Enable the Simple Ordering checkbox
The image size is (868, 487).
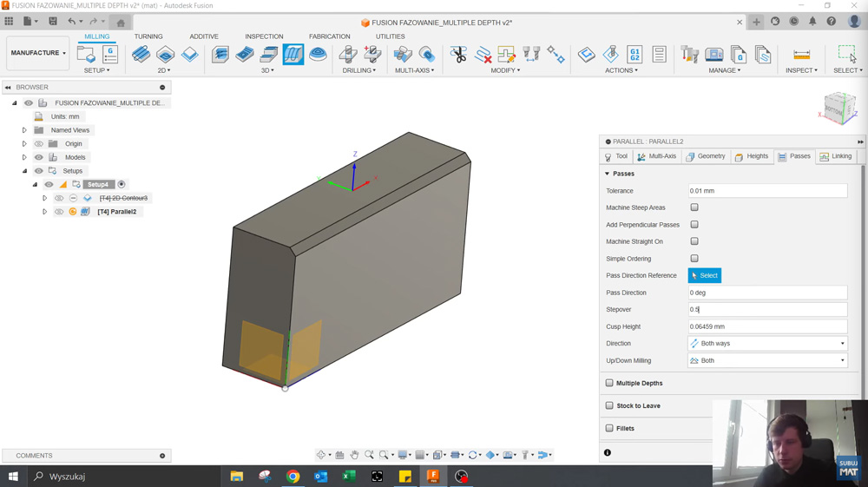tap(694, 259)
